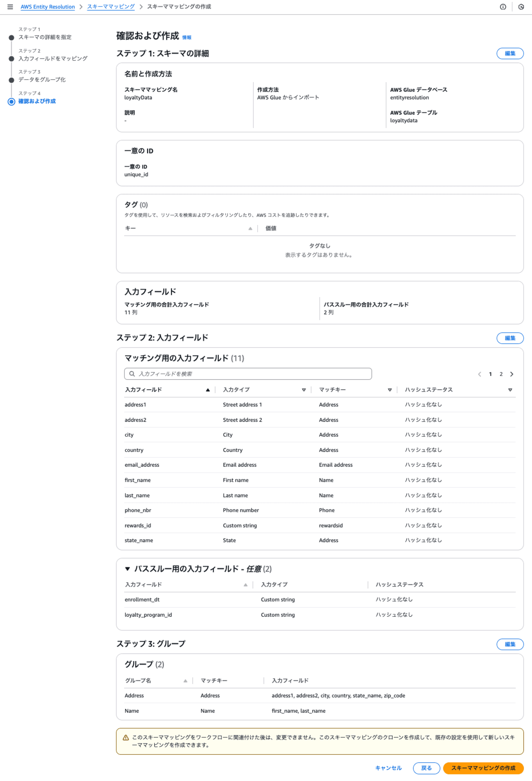Click first_name, last_name group fields text
This screenshot has height=781, width=532.
point(299,711)
